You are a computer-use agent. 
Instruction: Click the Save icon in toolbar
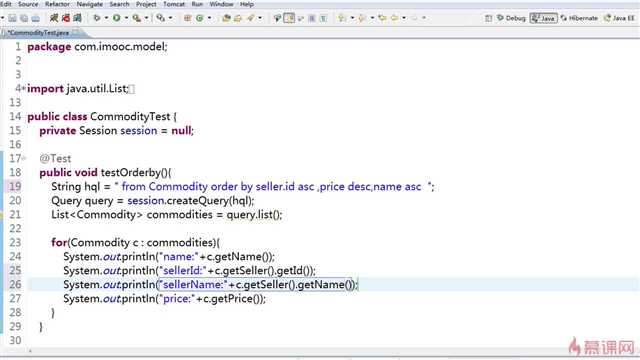point(13,18)
